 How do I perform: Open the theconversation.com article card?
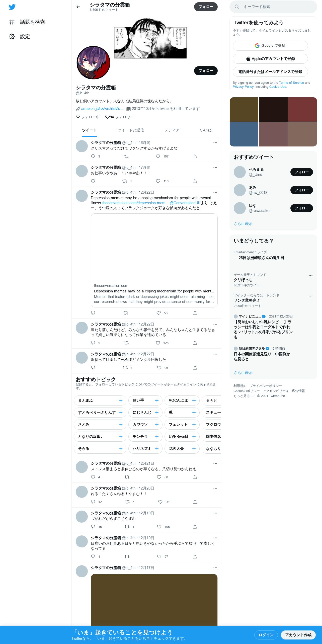coord(154,260)
